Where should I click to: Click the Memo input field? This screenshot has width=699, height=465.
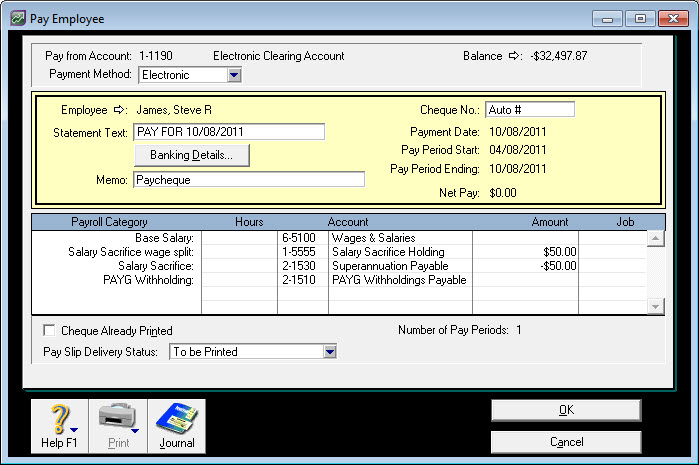pyautogui.click(x=249, y=180)
